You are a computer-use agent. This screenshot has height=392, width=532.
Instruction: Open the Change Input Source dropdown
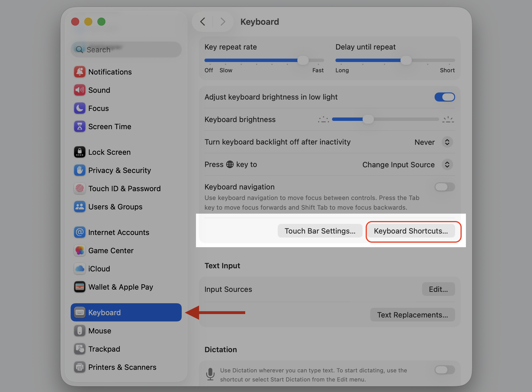point(447,164)
